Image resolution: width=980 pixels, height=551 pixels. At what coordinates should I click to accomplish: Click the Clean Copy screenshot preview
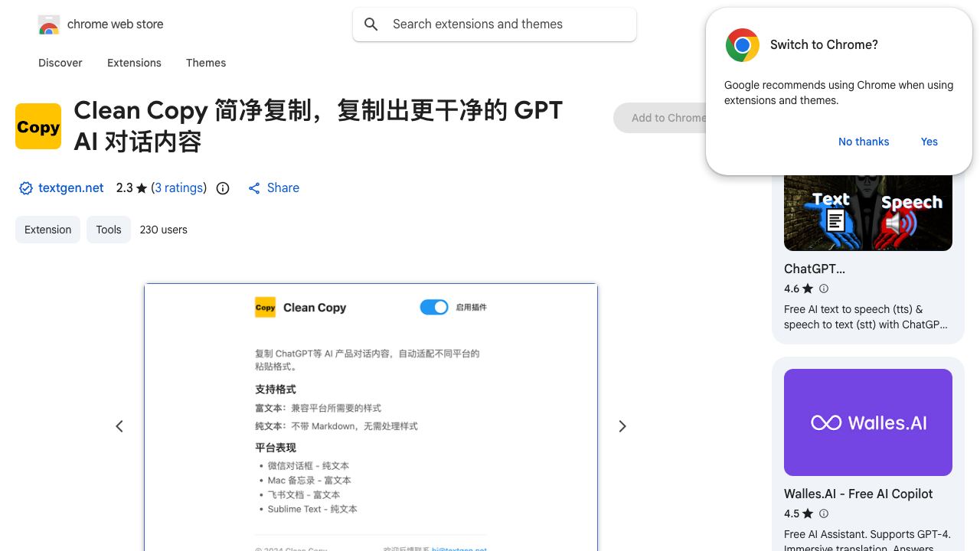click(371, 417)
